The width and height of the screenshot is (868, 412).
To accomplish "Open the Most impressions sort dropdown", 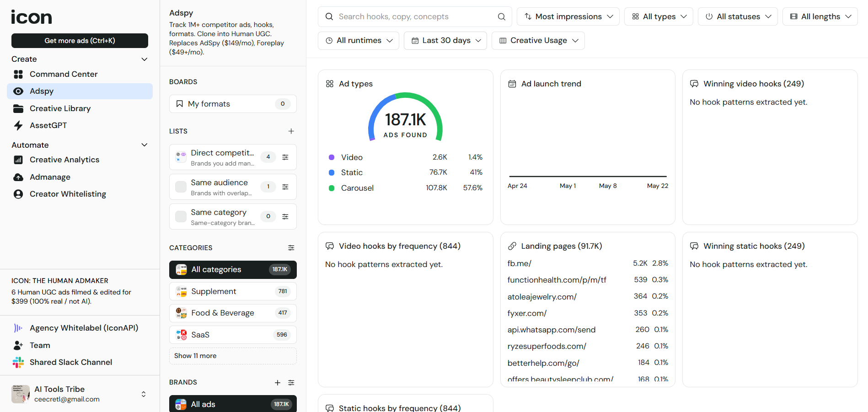I will [568, 16].
